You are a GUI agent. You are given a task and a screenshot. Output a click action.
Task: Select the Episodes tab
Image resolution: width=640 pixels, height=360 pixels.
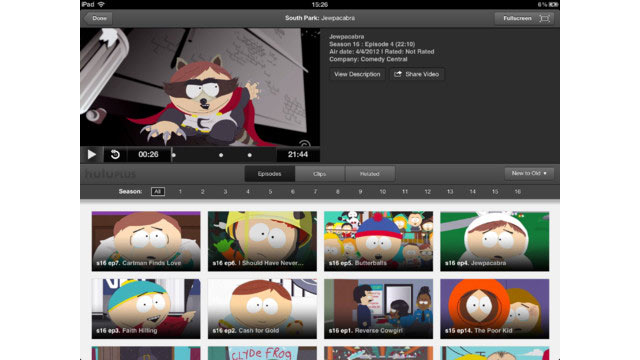[269, 174]
